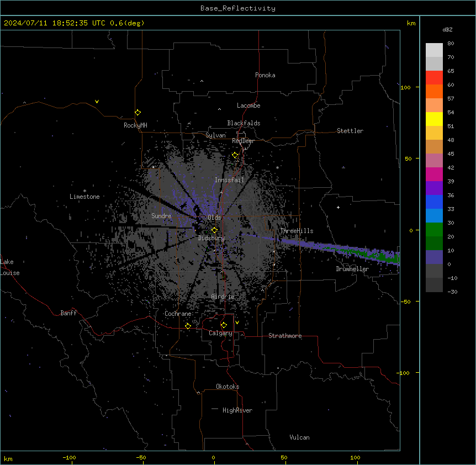Click the Strathmore label

[x=285, y=336]
